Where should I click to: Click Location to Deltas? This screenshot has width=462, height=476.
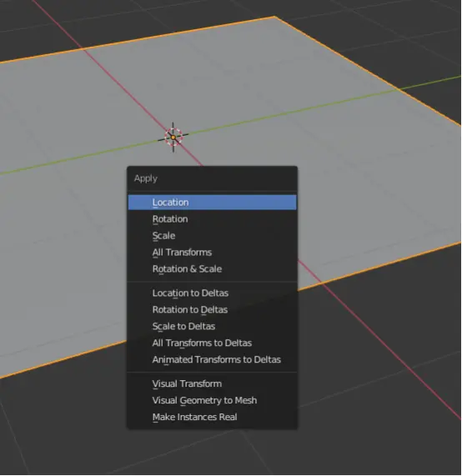tap(212, 293)
